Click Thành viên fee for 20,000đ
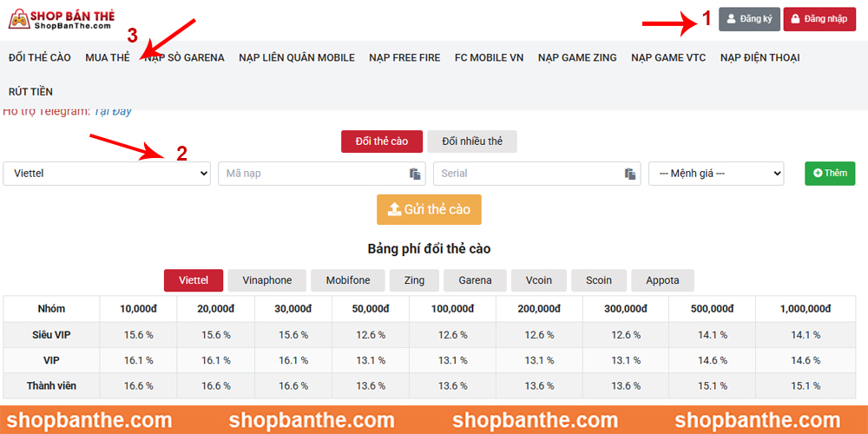 pyautogui.click(x=216, y=386)
